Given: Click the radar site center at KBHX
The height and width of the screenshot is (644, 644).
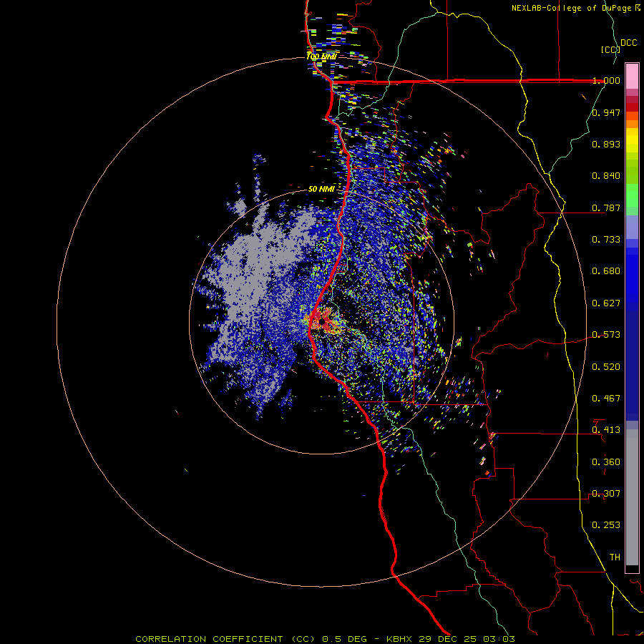Looking at the screenshot, I should pyautogui.click(x=323, y=321).
